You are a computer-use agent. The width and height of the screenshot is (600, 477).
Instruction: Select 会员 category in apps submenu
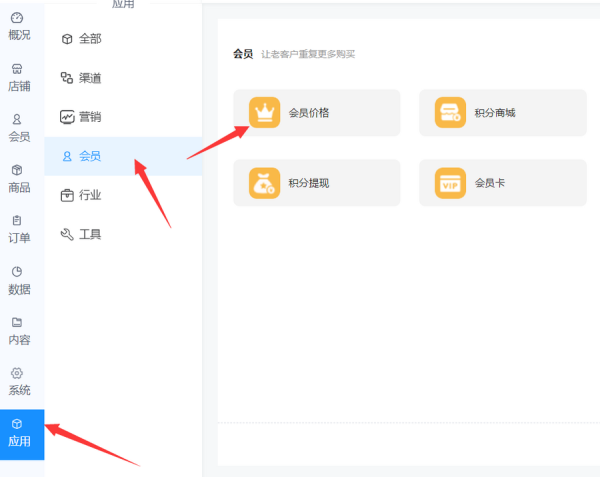click(123, 156)
